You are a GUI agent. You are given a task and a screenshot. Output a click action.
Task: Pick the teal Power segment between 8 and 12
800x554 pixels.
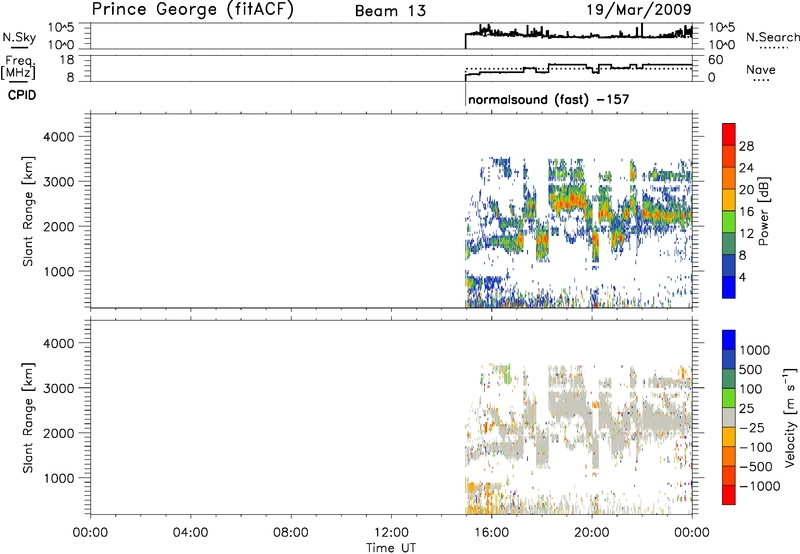729,243
